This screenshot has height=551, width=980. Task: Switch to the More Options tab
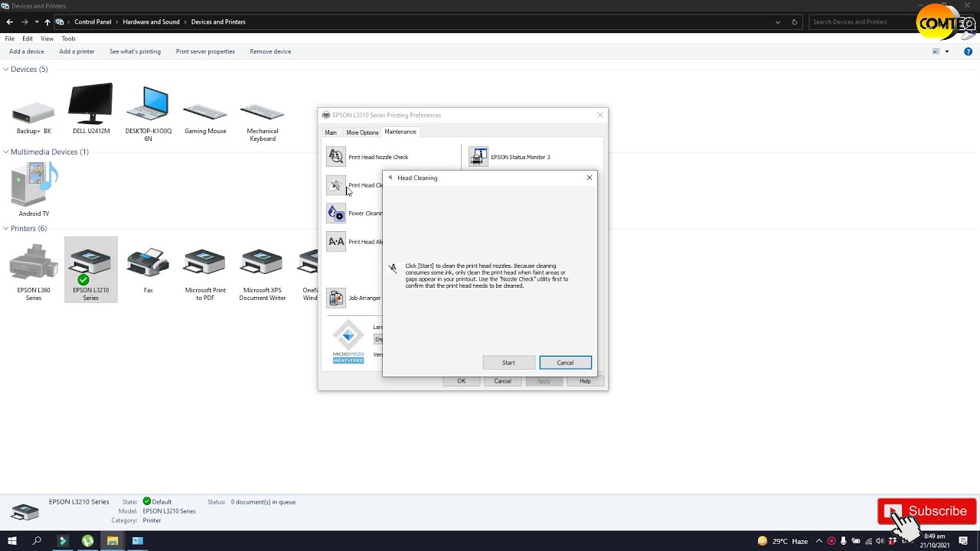point(362,132)
